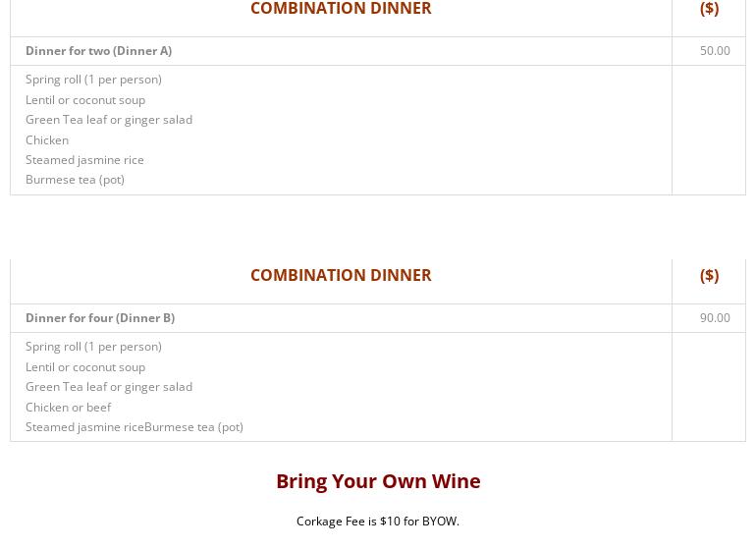Click Steamed jasmine rice in Dinner A

[x=84, y=160]
